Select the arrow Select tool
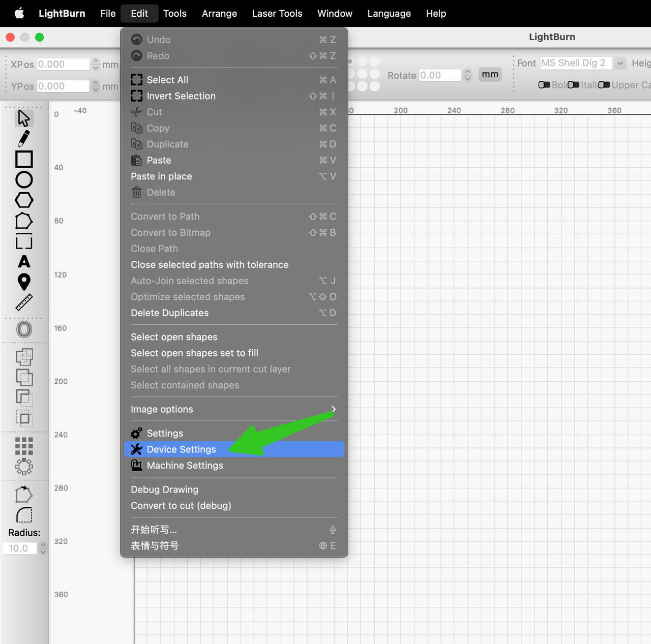Image resolution: width=651 pixels, height=644 pixels. [23, 118]
